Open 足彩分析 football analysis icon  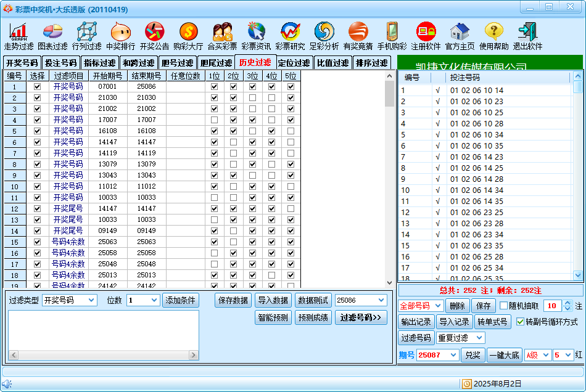(x=324, y=32)
